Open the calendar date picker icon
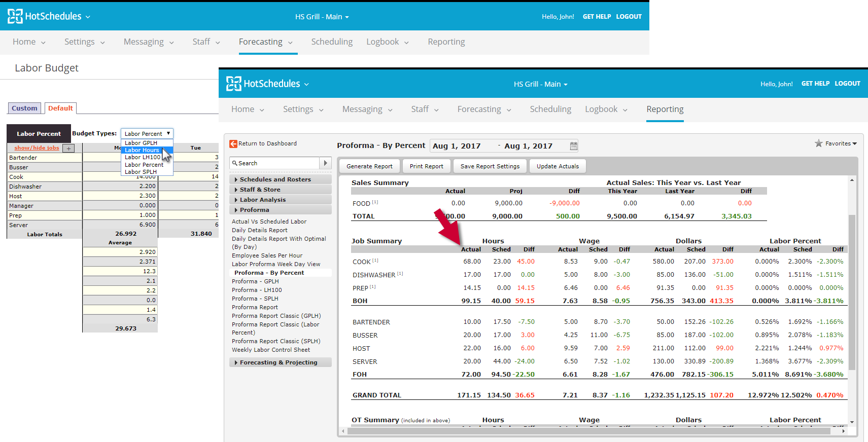This screenshot has width=868, height=442. pos(573,146)
